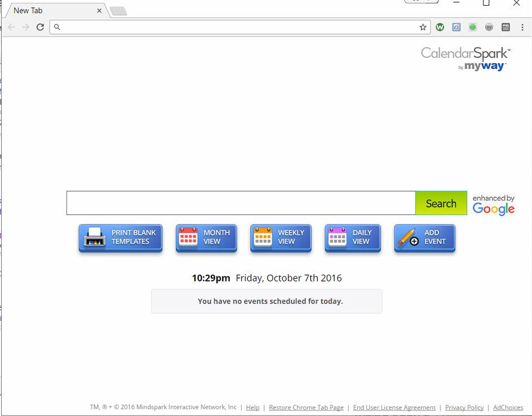The height and width of the screenshot is (416, 532).
Task: Minimize the Chrome window
Action: (456, 2)
